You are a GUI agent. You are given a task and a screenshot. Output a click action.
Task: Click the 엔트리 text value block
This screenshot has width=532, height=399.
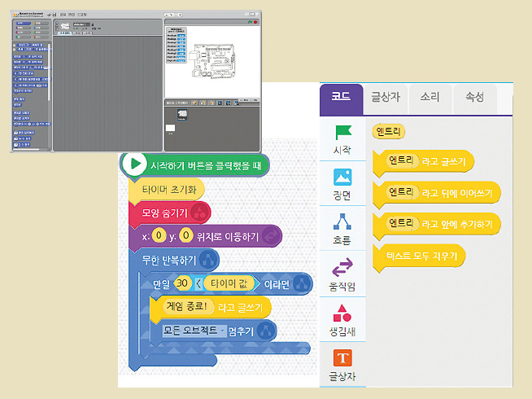(x=389, y=131)
